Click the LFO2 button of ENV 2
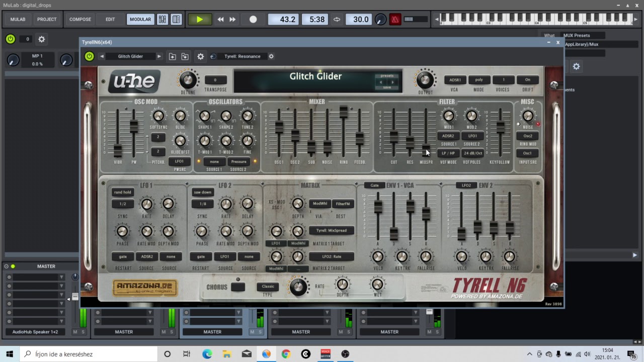The image size is (644, 362). pyautogui.click(x=466, y=186)
